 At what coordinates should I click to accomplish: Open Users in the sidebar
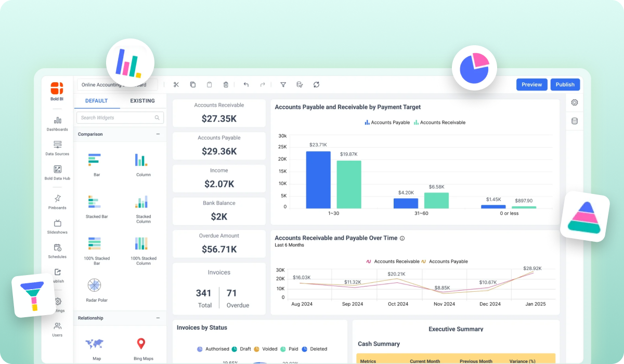(x=57, y=329)
